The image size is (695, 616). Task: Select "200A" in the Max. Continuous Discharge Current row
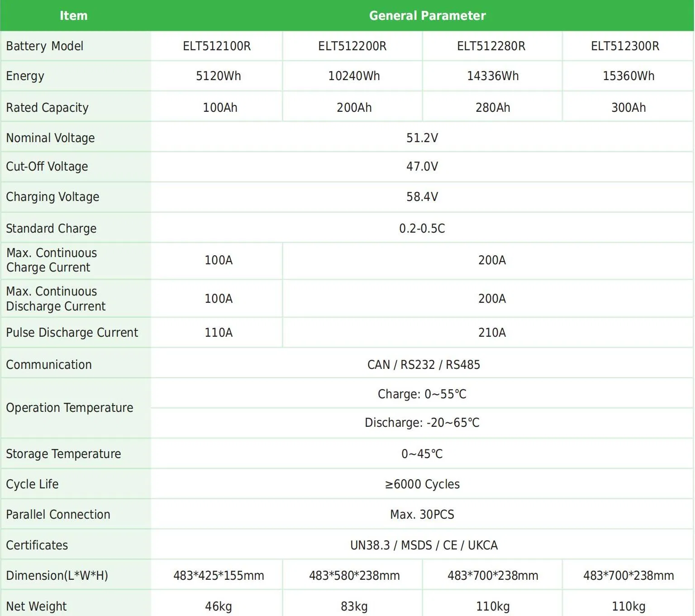pyautogui.click(x=492, y=299)
